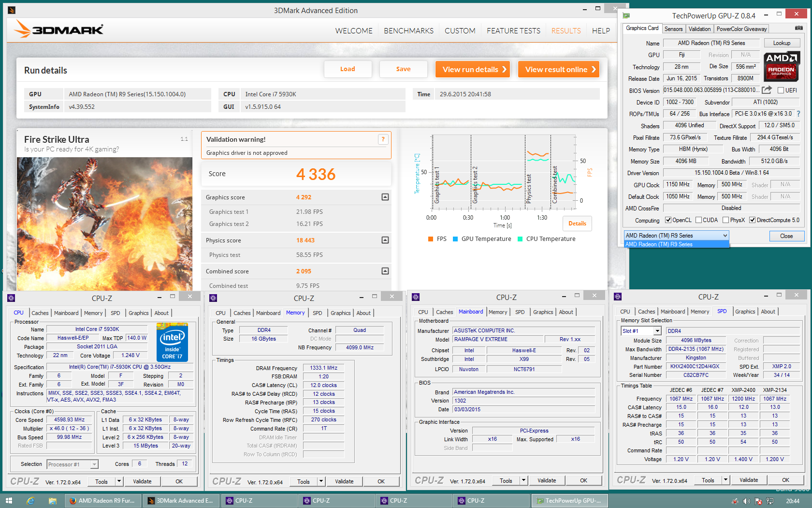Image resolution: width=812 pixels, height=508 pixels.
Task: Open Tools dropdown arrow in CPU-Z SPD window
Action: (x=725, y=480)
